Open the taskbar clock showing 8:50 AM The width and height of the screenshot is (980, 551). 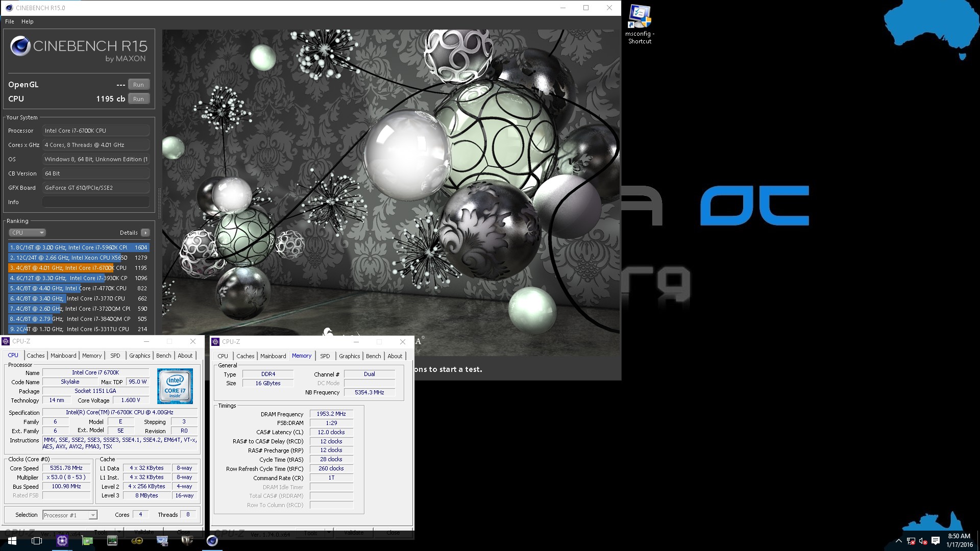[959, 541]
